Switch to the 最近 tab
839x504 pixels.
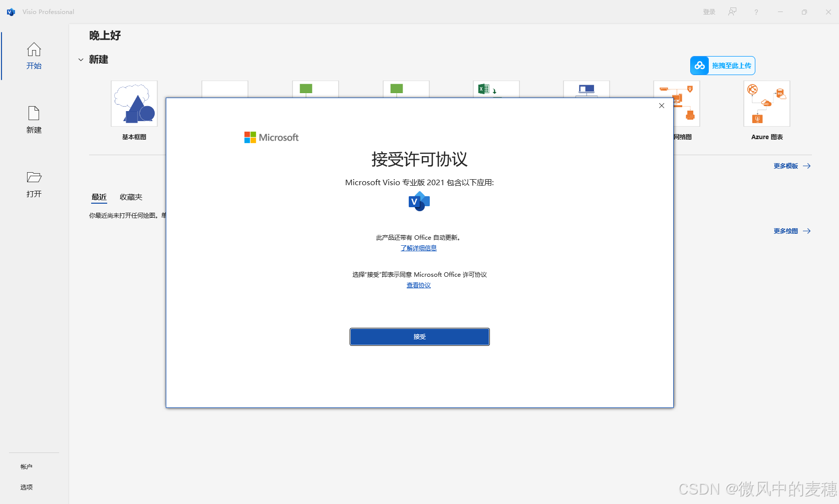pyautogui.click(x=99, y=197)
